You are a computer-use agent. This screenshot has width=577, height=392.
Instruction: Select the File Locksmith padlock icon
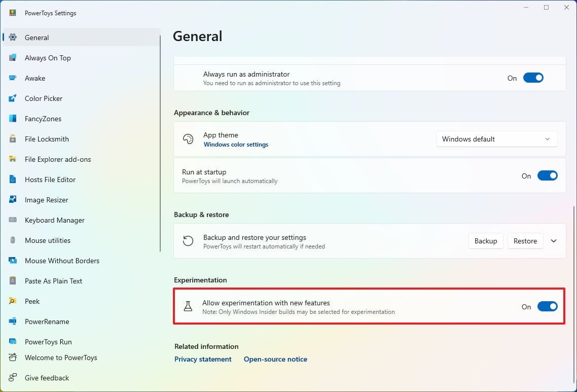pos(13,139)
